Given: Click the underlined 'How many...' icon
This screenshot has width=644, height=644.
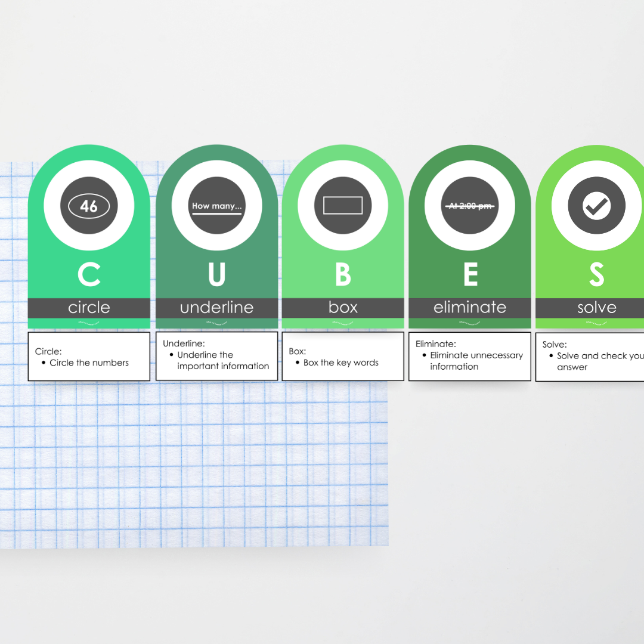Looking at the screenshot, I should click(217, 206).
